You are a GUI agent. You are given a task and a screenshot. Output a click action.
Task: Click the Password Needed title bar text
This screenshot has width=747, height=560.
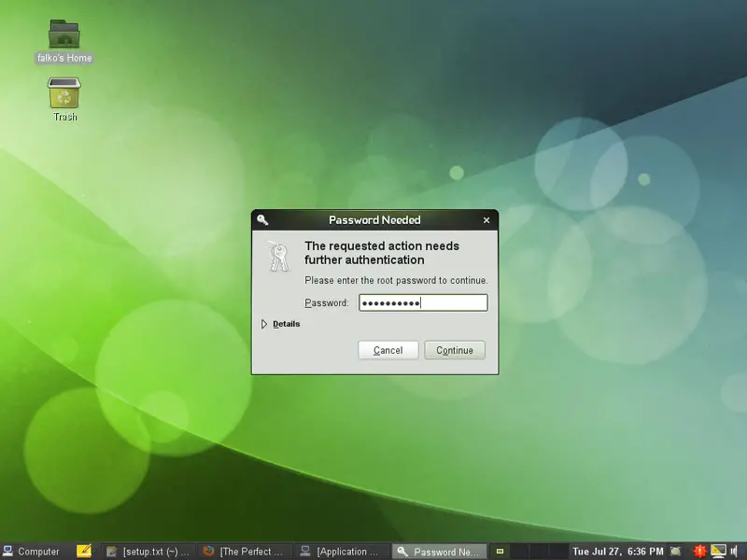coord(374,220)
